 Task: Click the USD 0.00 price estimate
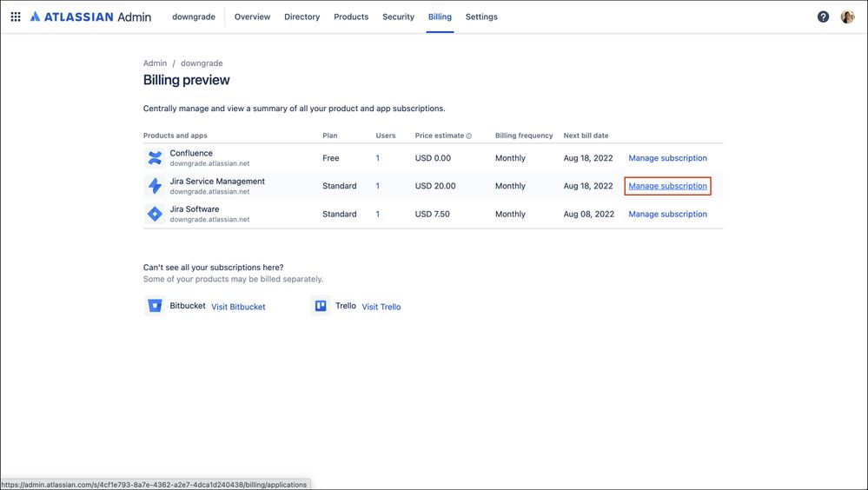point(433,158)
